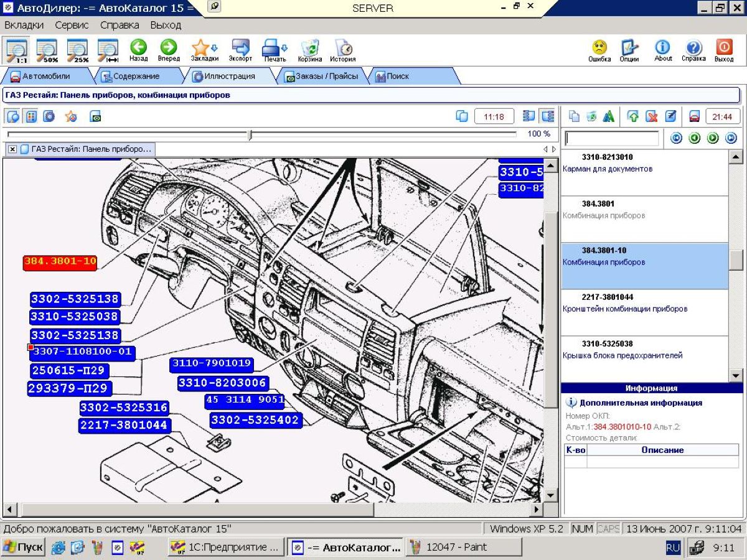Image resolution: width=747 pixels, height=560 pixels.
Task: Jump to last part with blue navigation button
Action: [731, 138]
